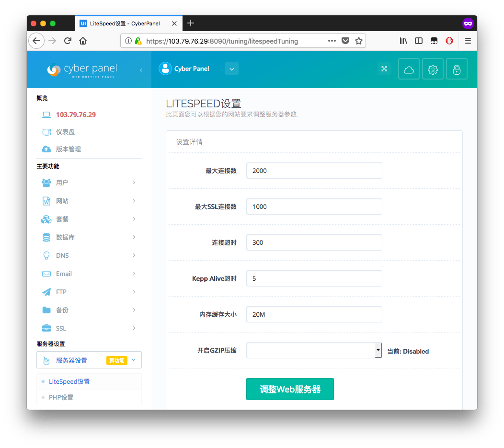Open the Cyber Panel user dropdown arrow
The image size is (504, 448).
pos(232,69)
